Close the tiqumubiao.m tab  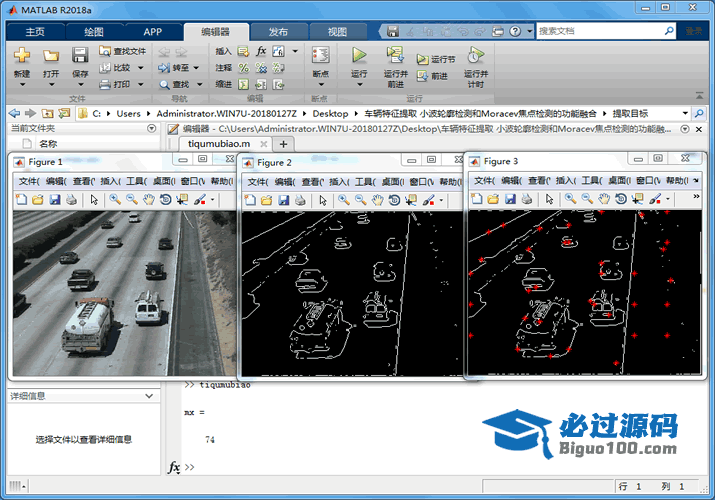coord(264,144)
